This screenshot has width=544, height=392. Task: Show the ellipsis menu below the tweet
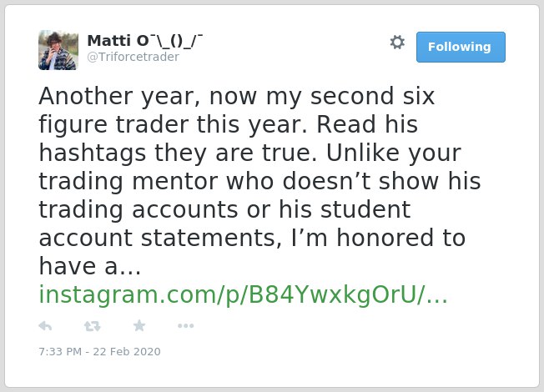click(x=185, y=326)
